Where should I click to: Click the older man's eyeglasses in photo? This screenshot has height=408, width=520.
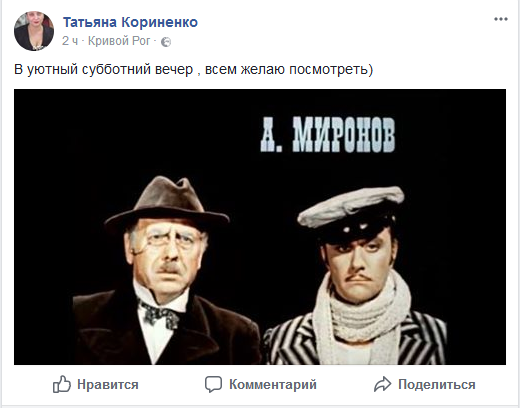[x=167, y=239]
